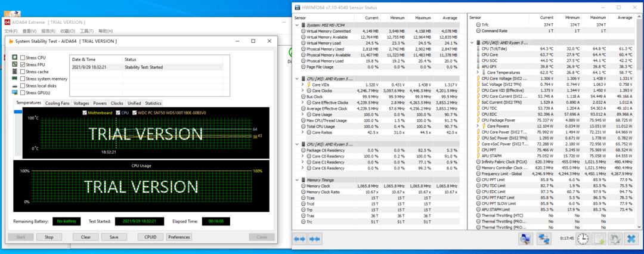Expand the Core Temperatures row
The image size is (644, 254).
pyautogui.click(x=478, y=72)
